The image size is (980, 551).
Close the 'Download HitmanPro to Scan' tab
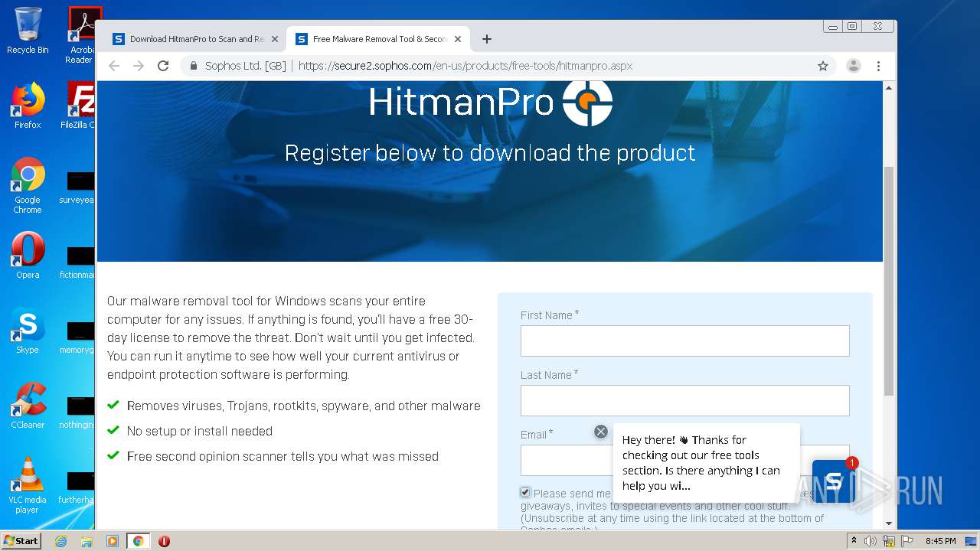[275, 39]
